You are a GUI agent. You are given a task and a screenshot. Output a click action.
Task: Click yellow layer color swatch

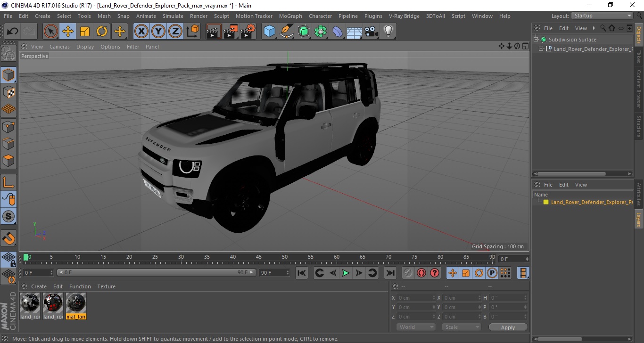coord(546,202)
